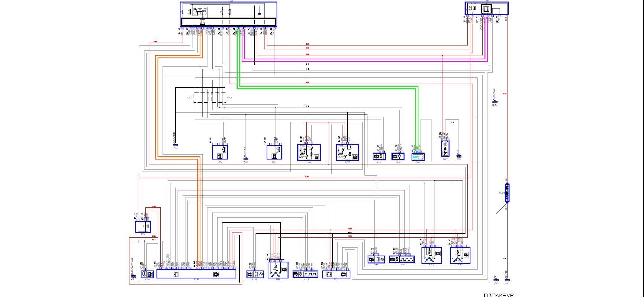644x297 pixels.
Task: Select the '6208' reference number label
Action: (309, 162)
